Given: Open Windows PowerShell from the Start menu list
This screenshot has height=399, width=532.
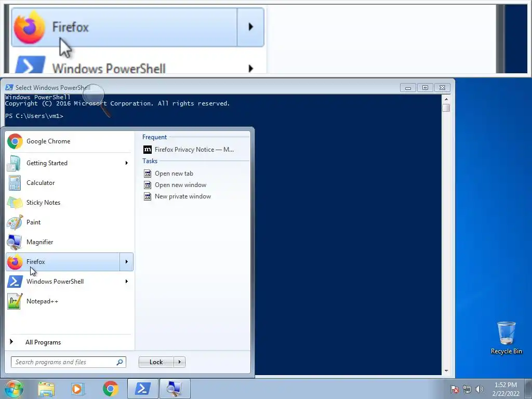Looking at the screenshot, I should click(69, 282).
